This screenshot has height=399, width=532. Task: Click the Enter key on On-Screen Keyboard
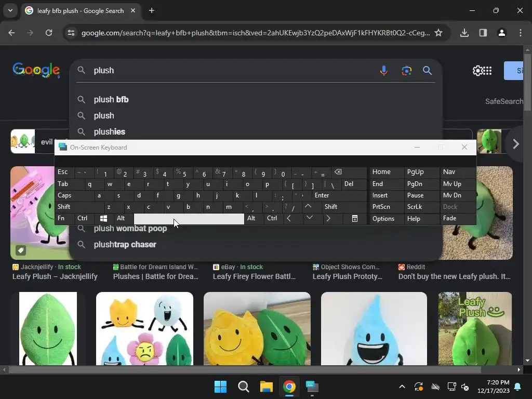(x=339, y=195)
